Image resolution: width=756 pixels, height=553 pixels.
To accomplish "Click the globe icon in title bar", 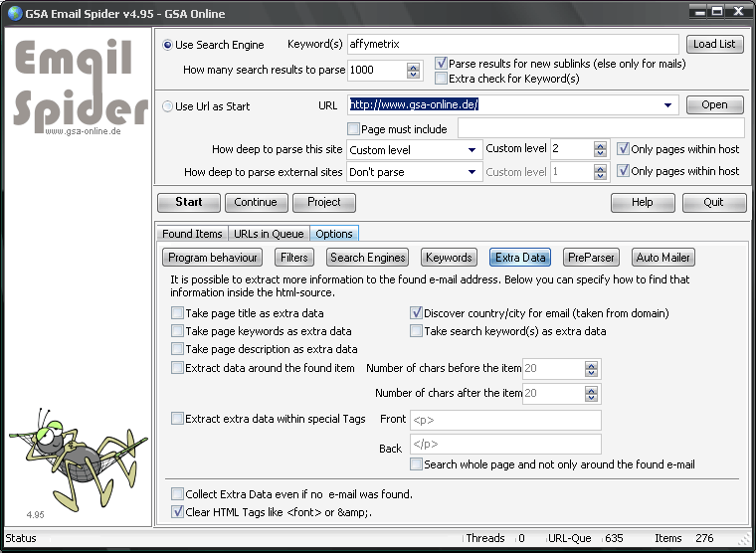I will click(15, 13).
